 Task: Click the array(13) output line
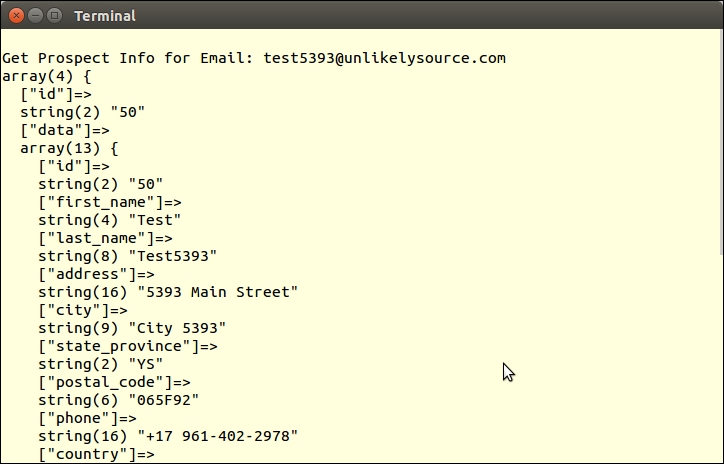click(x=69, y=148)
